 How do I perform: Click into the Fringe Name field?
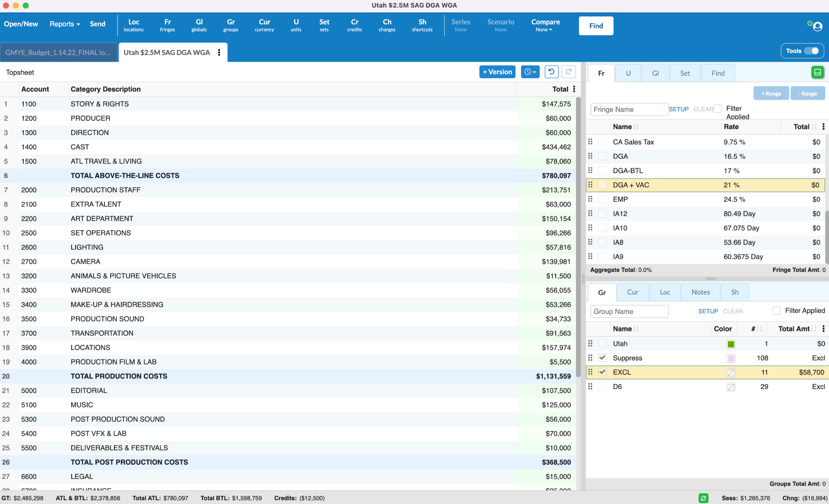629,110
